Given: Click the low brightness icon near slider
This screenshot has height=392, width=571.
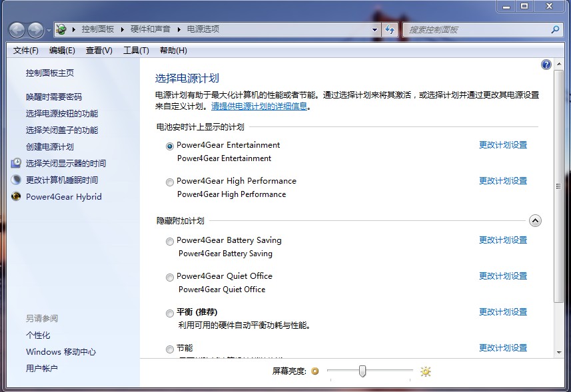Looking at the screenshot, I should click(x=315, y=371).
